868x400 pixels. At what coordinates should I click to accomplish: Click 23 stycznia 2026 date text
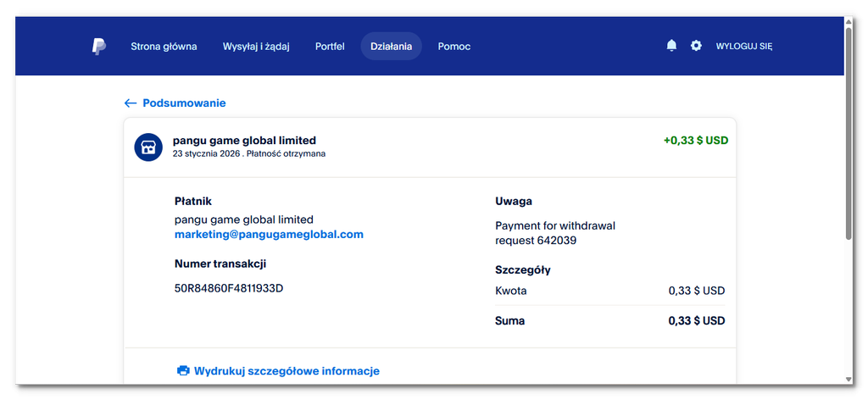tap(208, 153)
